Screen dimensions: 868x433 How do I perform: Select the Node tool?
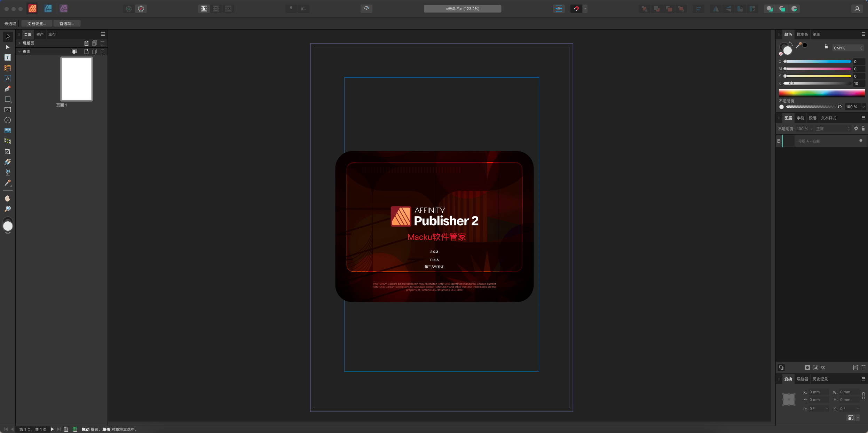(8, 47)
